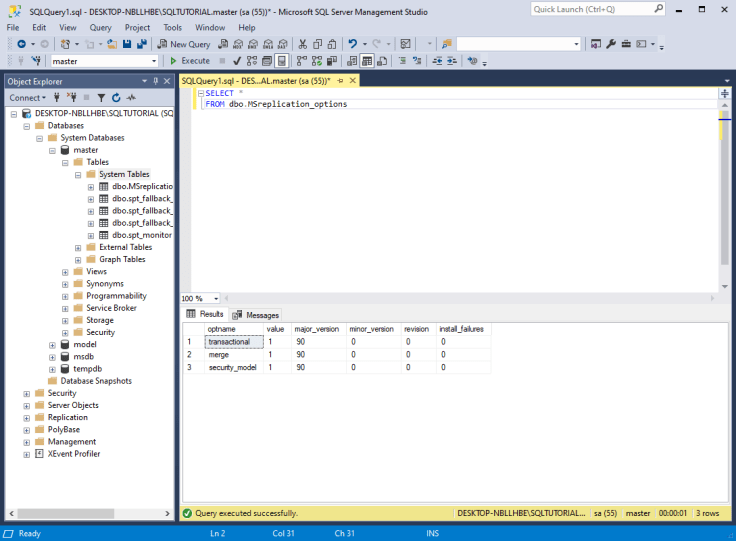Click the Activity Monitor icon in Object Explorer

(130, 98)
